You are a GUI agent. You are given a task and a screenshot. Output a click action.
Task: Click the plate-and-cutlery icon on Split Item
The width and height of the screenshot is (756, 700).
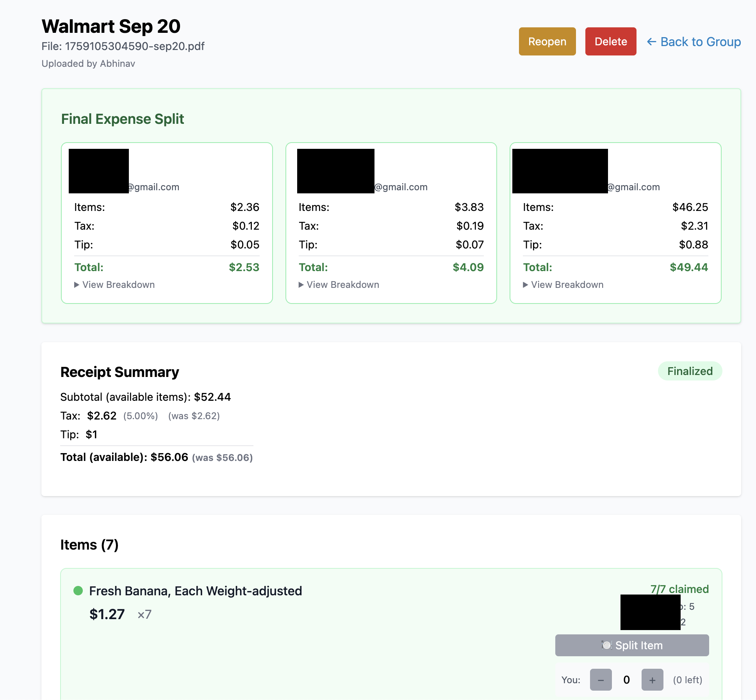(x=606, y=645)
